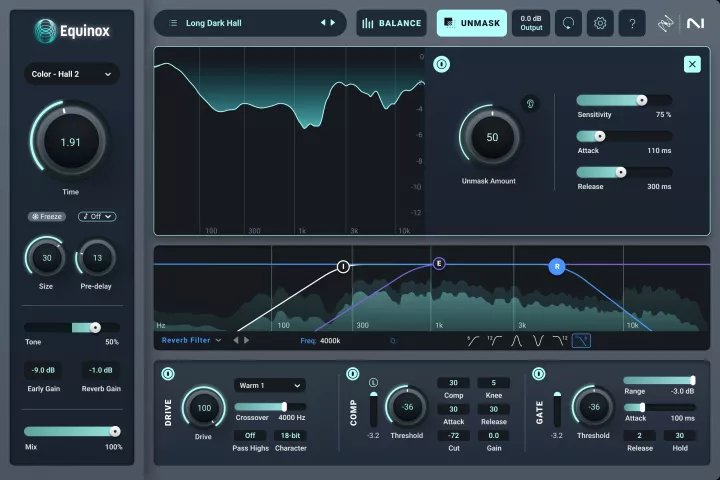Adjust the Sensitivity slider handle
Screen dimensions: 720x480
pos(641,100)
